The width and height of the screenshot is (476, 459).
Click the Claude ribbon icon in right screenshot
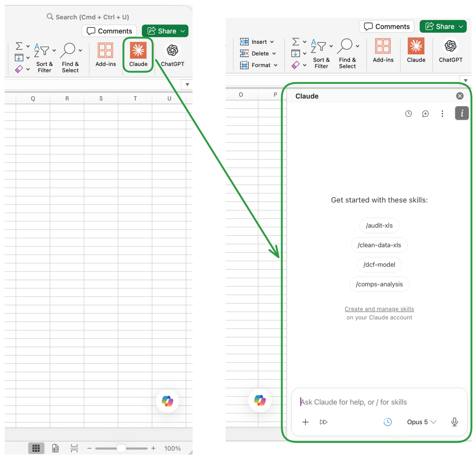(x=416, y=50)
